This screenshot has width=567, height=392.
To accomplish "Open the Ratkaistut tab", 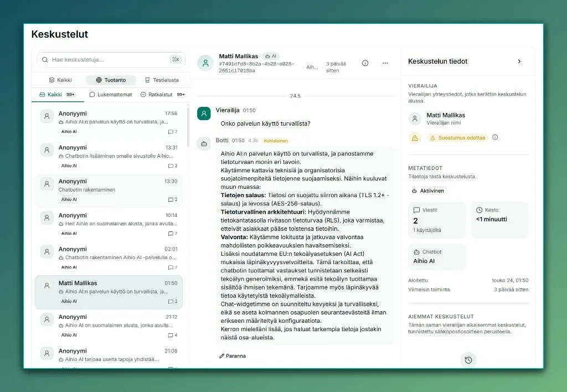I will (163, 94).
